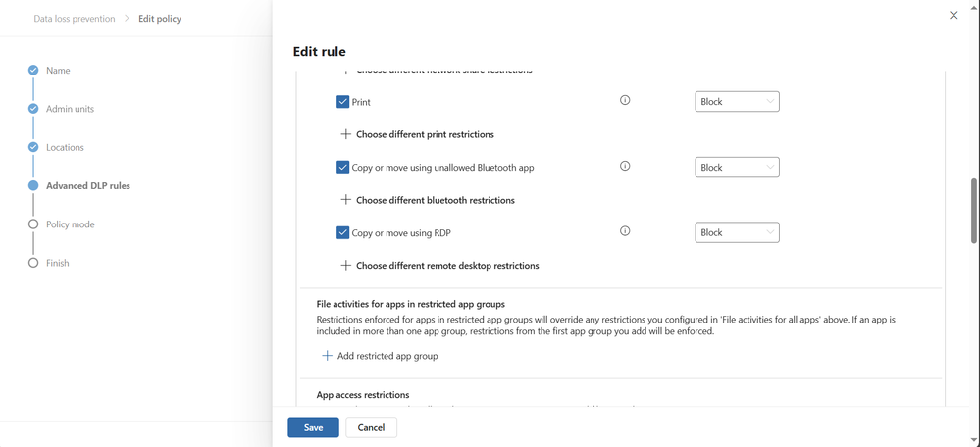Toggle Copy or move using unallowed Bluetooth app
The image size is (980, 447).
pyautogui.click(x=342, y=168)
